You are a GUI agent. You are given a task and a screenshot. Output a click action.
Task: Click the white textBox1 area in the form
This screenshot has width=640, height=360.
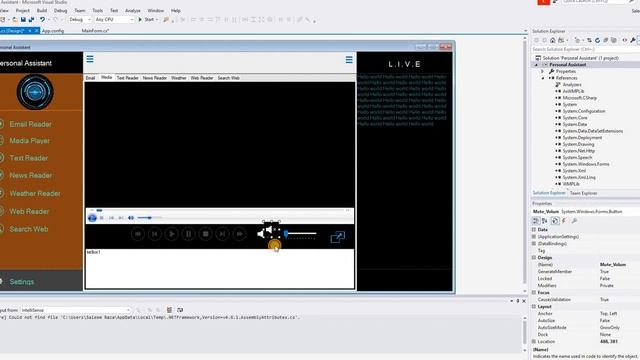click(x=220, y=269)
